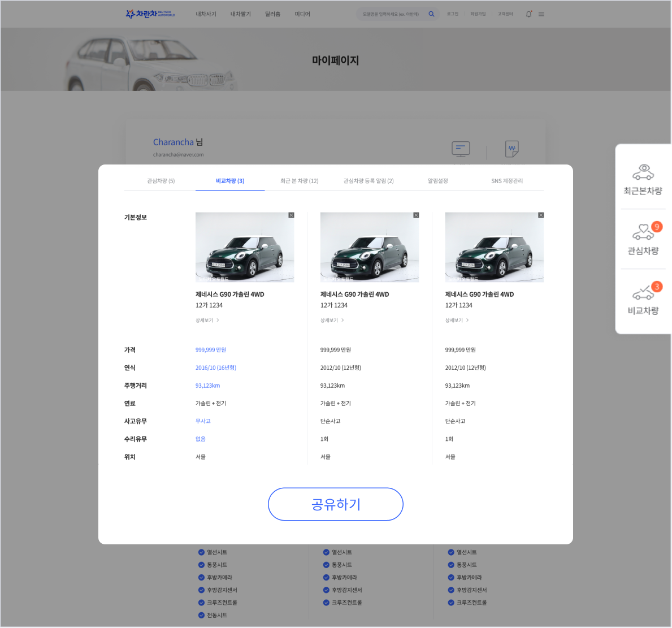
Task: Click the blue 999,999 만원 price
Action: [211, 350]
